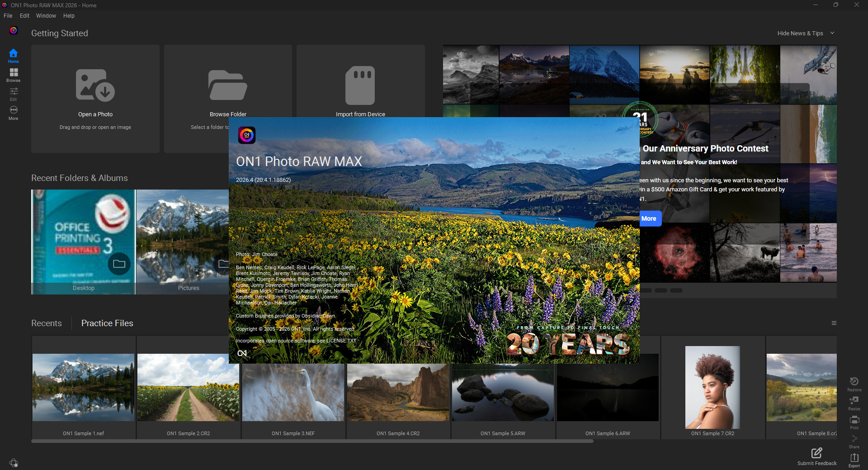Click the blue More button in news panel
The image size is (868, 470).
pyautogui.click(x=651, y=218)
